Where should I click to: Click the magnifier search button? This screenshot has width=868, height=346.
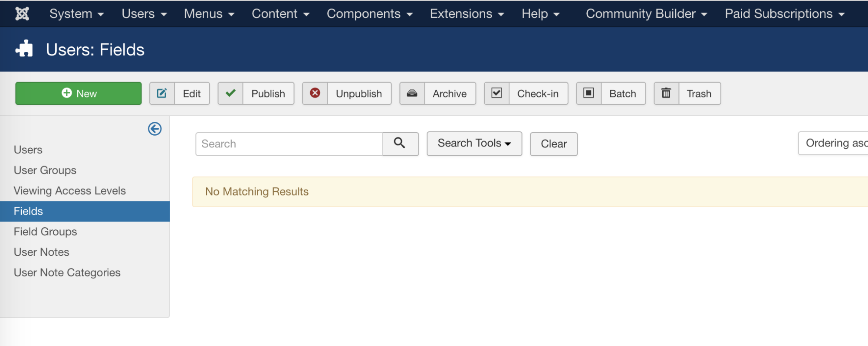(401, 144)
